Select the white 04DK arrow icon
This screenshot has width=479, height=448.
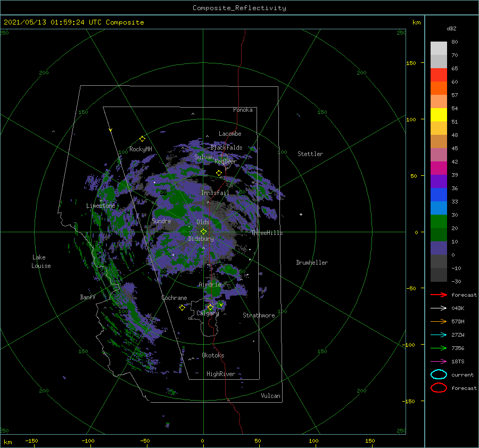[x=439, y=308]
